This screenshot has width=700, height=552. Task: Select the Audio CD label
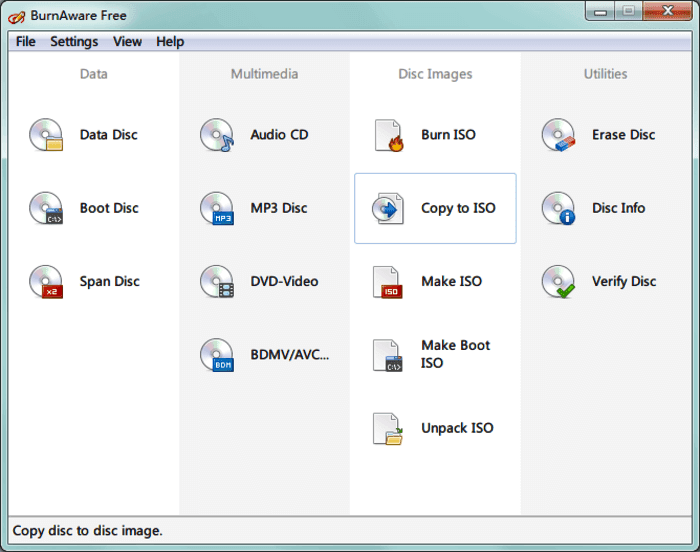pos(279,134)
